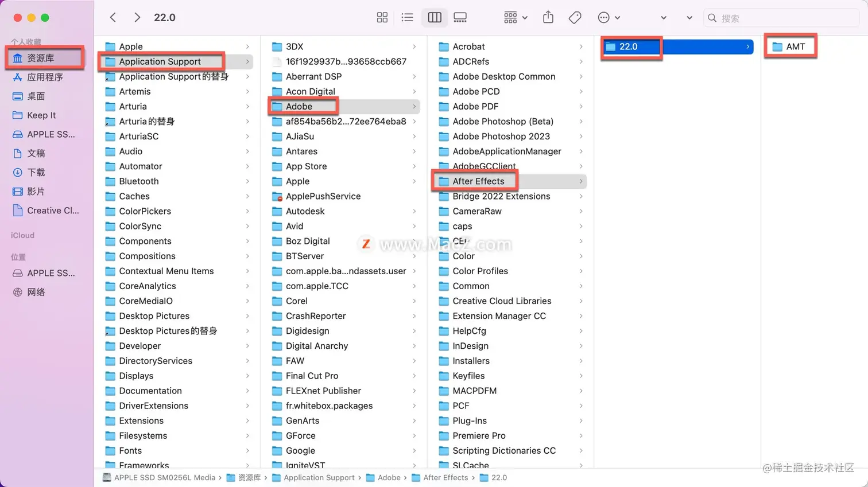
Task: Select the App Store folder
Action: click(x=306, y=166)
